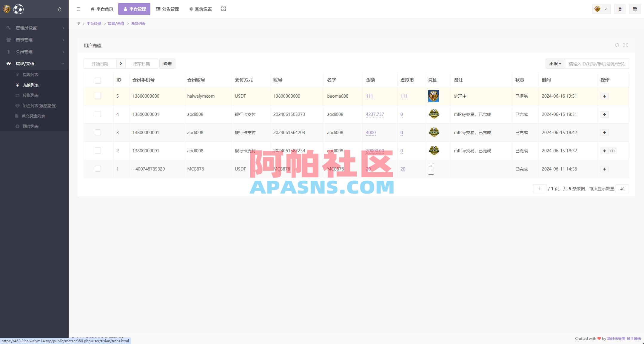This screenshot has height=344, width=644.
Task: Switch to the 系统设置 tab
Action: coord(200,9)
